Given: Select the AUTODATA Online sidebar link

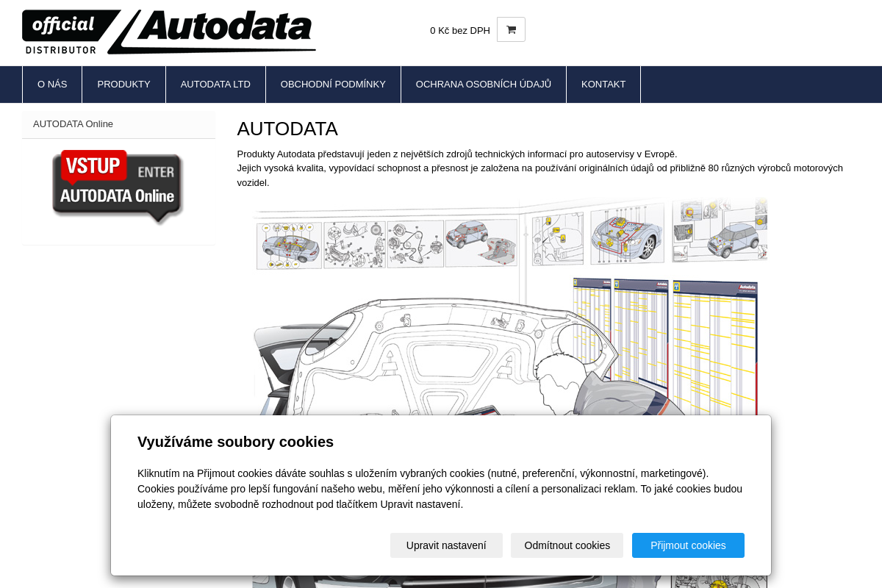Looking at the screenshot, I should point(73,123).
